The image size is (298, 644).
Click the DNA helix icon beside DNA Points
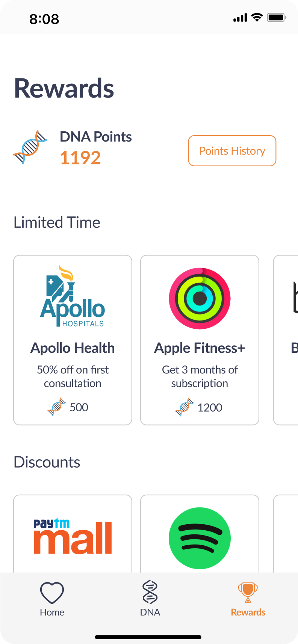tap(30, 147)
